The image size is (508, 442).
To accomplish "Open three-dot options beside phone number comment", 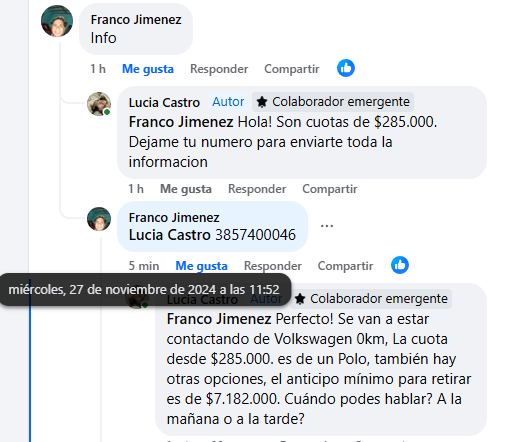I will click(x=327, y=226).
